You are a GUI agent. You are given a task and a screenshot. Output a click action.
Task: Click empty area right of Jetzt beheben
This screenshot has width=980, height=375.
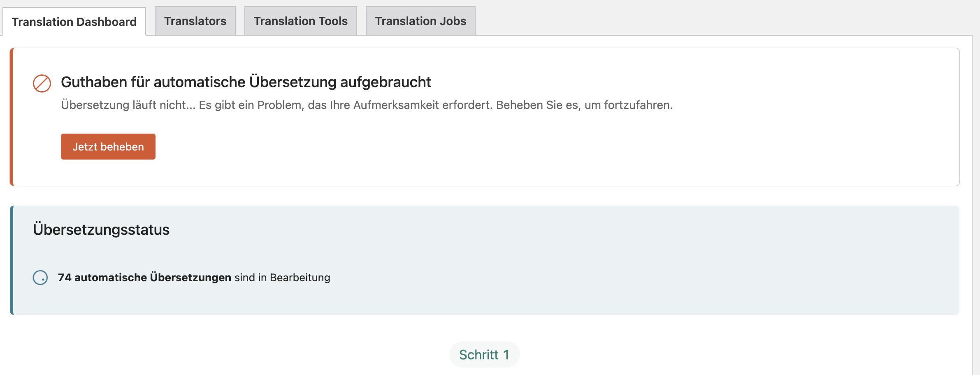pyautogui.click(x=494, y=147)
